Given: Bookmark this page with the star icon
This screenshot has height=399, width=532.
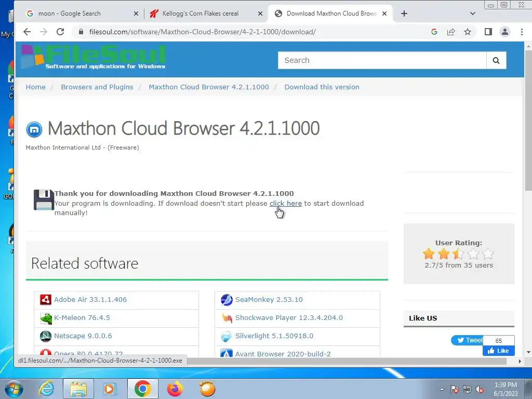Looking at the screenshot, I should [468, 32].
